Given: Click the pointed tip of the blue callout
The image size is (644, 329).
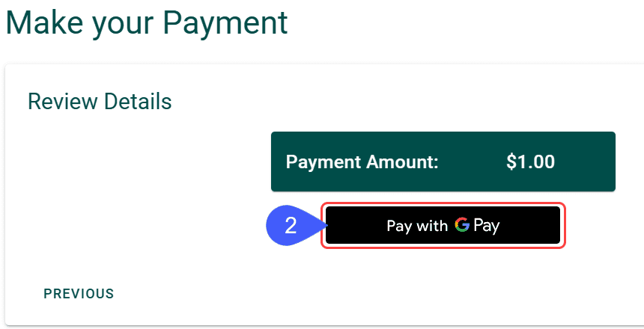Looking at the screenshot, I should (x=325, y=225).
